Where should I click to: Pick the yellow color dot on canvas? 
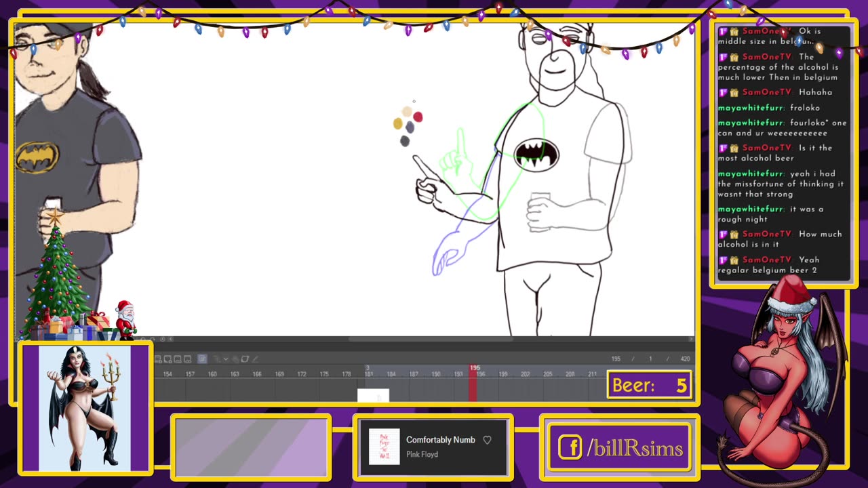397,123
